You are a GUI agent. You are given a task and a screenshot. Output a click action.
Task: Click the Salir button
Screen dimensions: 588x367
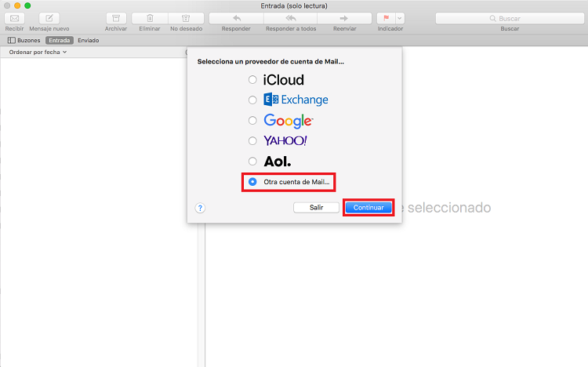pyautogui.click(x=316, y=208)
